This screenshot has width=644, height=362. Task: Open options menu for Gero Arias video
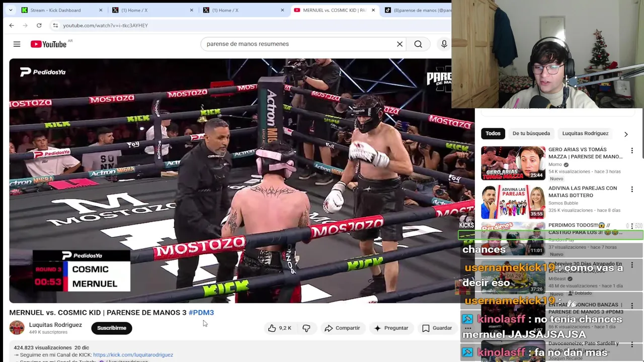point(632,150)
